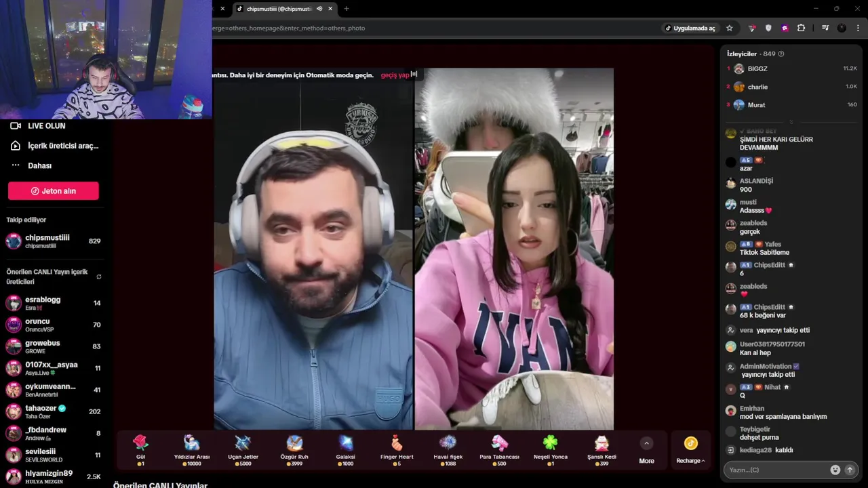Open AdminMotivation profile in chat

coord(766,366)
